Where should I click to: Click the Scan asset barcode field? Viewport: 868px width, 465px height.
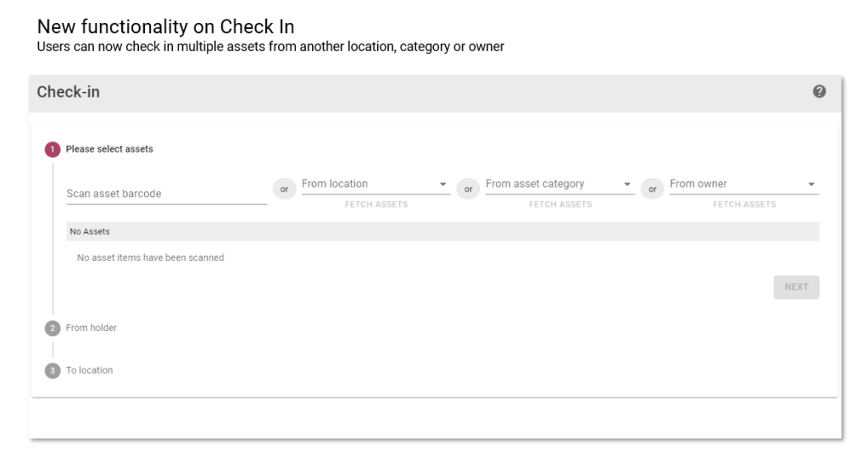167,193
